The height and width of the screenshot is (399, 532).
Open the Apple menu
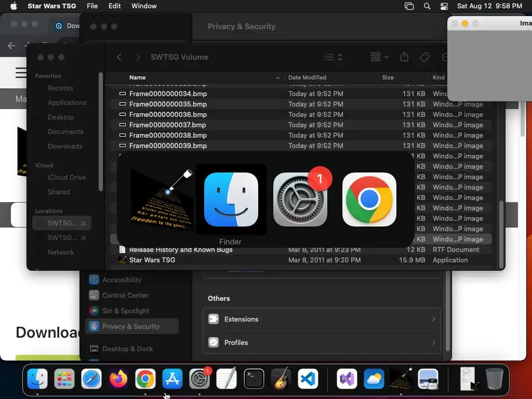pos(14,6)
